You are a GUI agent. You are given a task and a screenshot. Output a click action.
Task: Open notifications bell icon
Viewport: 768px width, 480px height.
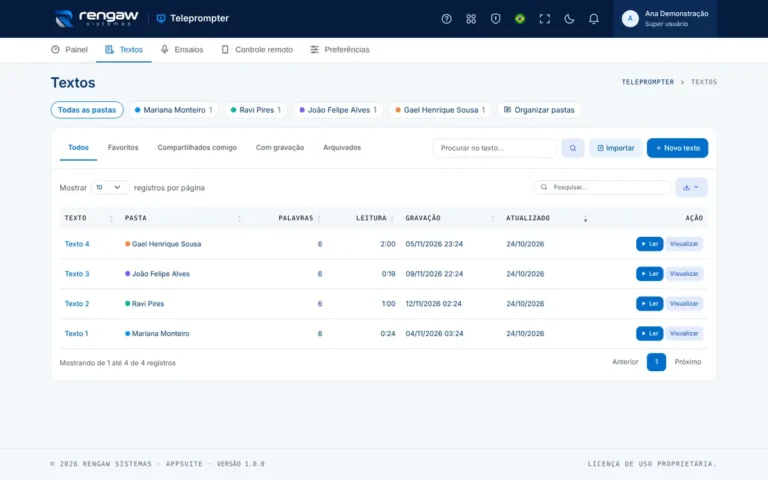coord(593,19)
